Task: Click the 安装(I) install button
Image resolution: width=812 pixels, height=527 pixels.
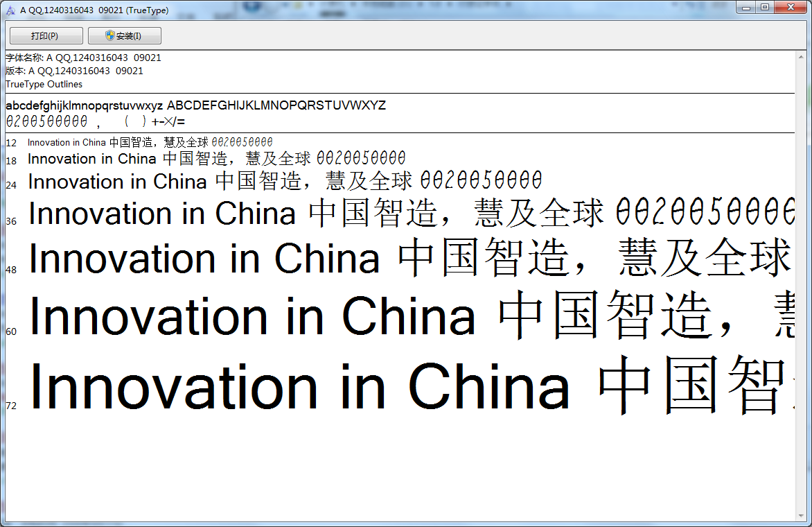Action: point(124,36)
